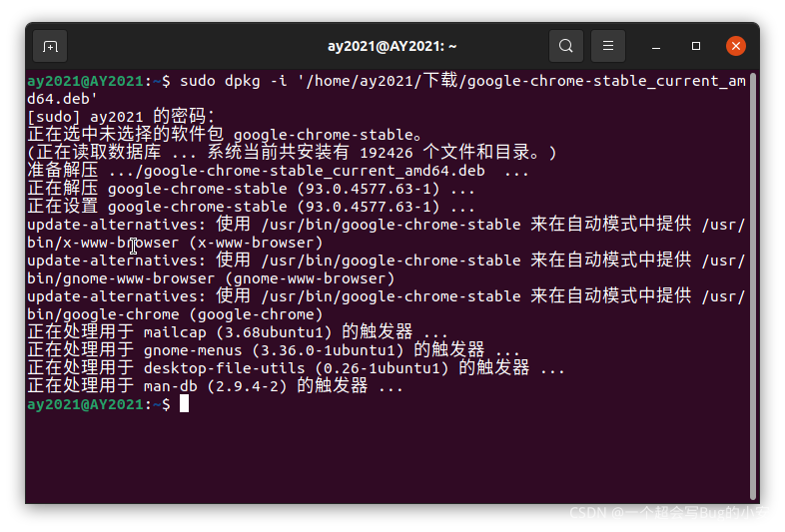Click the 'desktop-file-utils (0.26-1ubuntu1)' line
The height and width of the screenshot is (532, 785).
coord(297,368)
